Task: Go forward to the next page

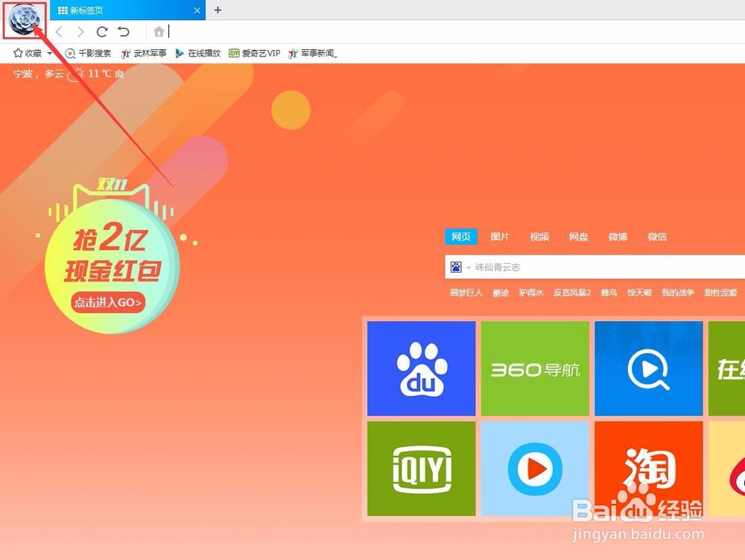Action: coord(80,32)
